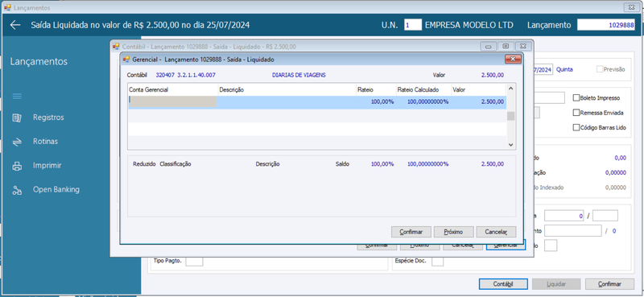Click the 100,00% Rateio cell in selected row
This screenshot has width=644, height=297.
point(382,101)
